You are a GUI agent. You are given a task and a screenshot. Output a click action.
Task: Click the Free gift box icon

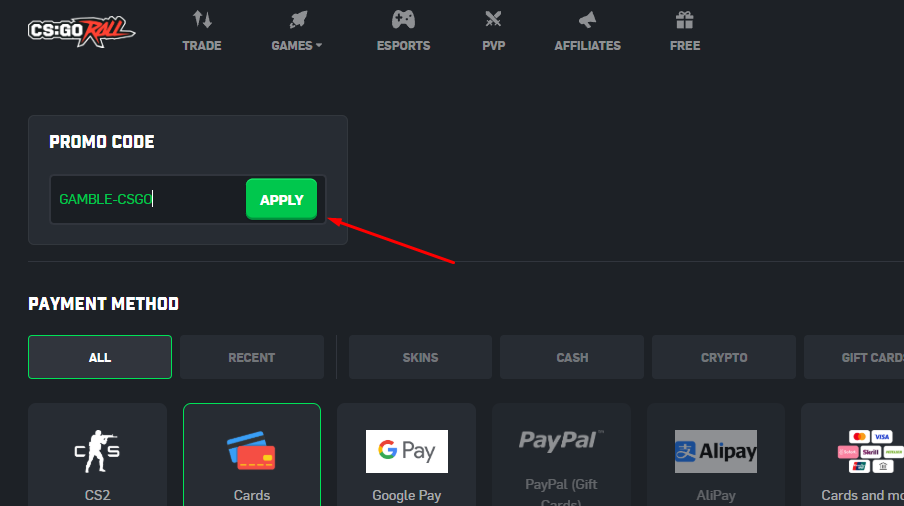click(x=684, y=20)
